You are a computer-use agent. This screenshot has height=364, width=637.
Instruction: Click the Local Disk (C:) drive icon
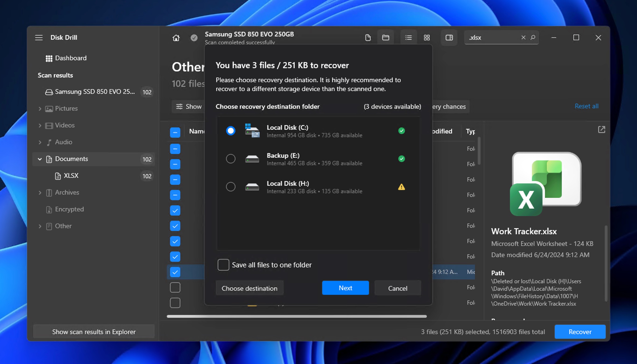(252, 130)
